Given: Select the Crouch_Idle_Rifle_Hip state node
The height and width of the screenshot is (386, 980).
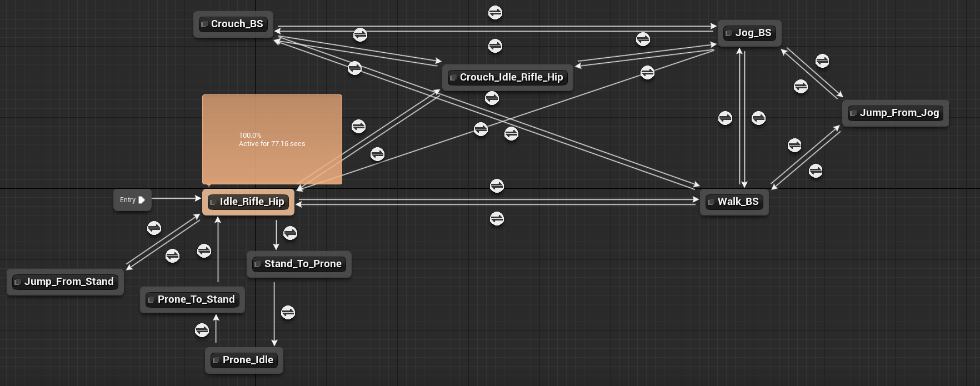Looking at the screenshot, I should pos(507,77).
